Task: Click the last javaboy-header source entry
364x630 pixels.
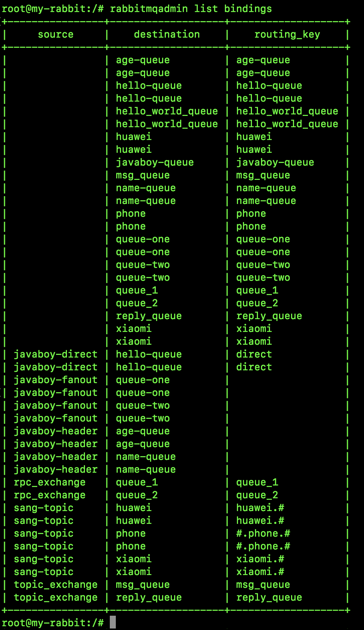Action: point(56,469)
